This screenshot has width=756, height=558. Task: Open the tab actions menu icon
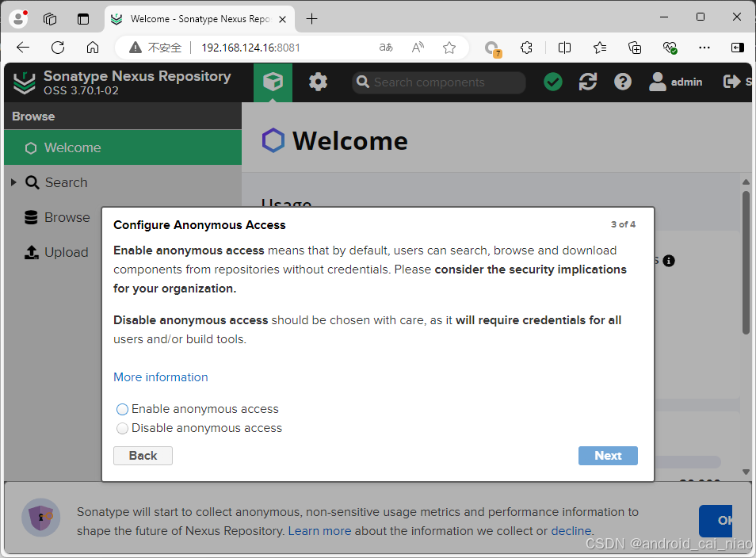[x=50, y=19]
